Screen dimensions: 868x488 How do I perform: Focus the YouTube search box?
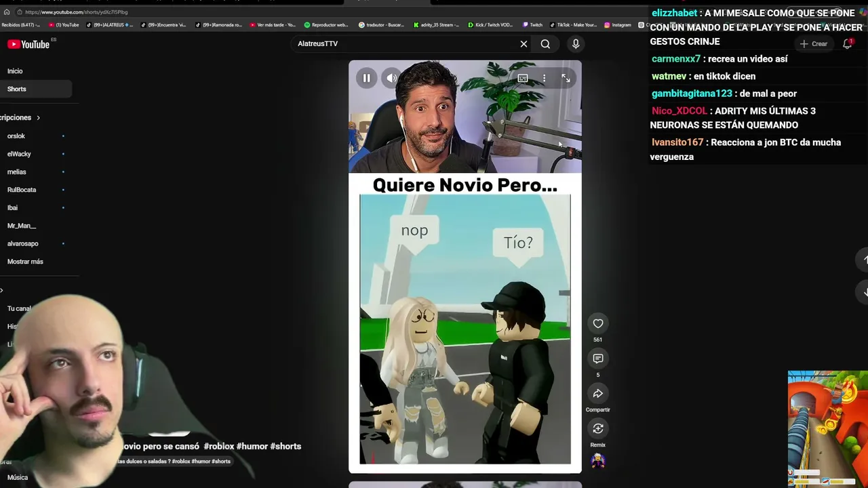tap(406, 44)
